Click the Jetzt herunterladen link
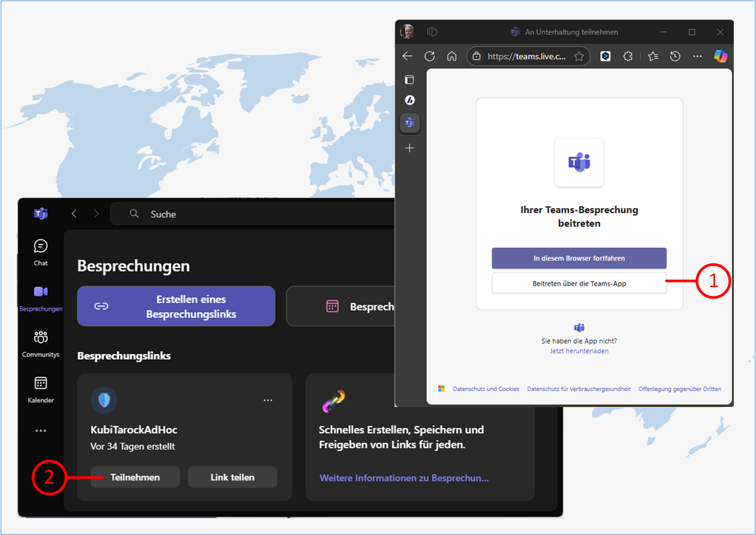This screenshot has width=756, height=535. pyautogui.click(x=579, y=351)
